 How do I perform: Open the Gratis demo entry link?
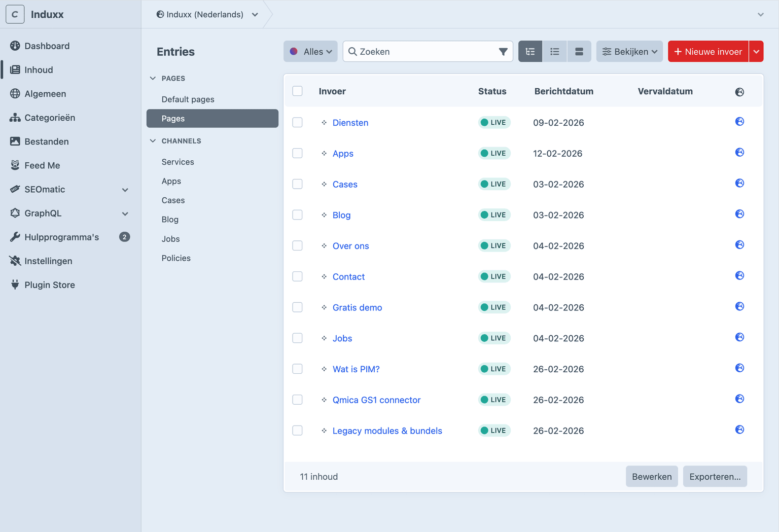357,307
